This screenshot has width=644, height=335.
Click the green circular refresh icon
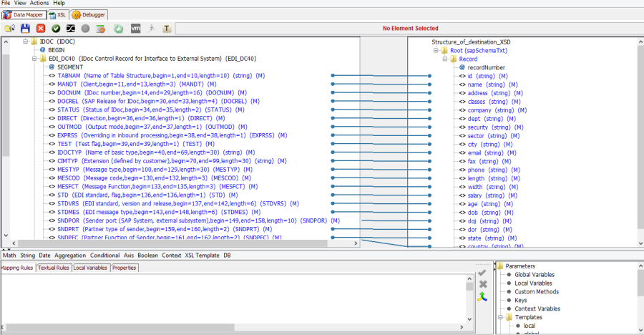pyautogui.click(x=118, y=29)
